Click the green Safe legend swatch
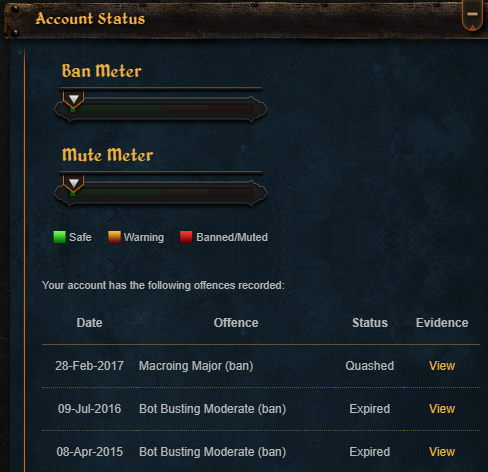 point(59,237)
